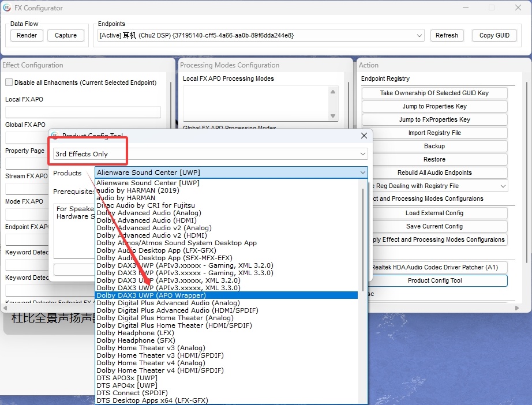Minimize the FX Configurator window
Image resolution: width=532 pixels, height=405 pixels.
coord(466,7)
